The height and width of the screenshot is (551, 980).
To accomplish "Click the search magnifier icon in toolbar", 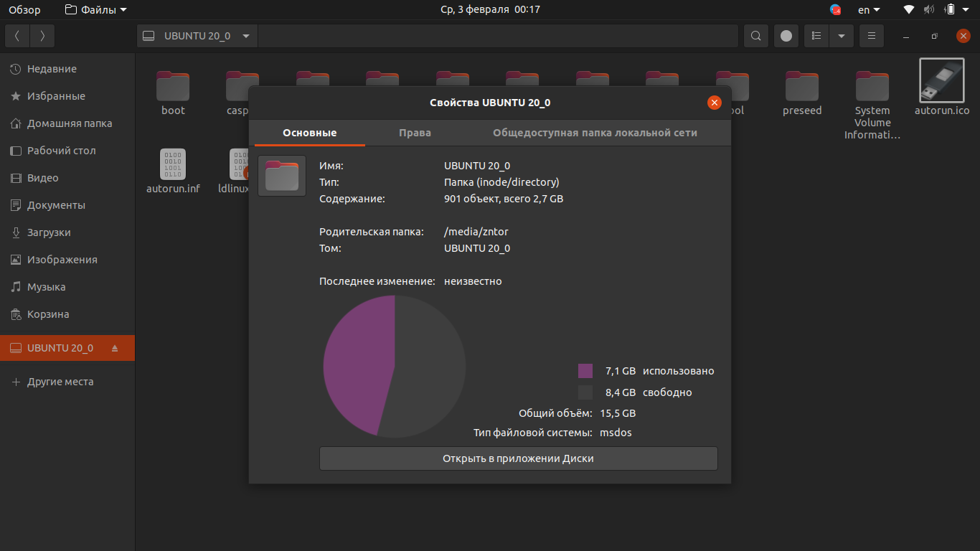I will [x=755, y=36].
